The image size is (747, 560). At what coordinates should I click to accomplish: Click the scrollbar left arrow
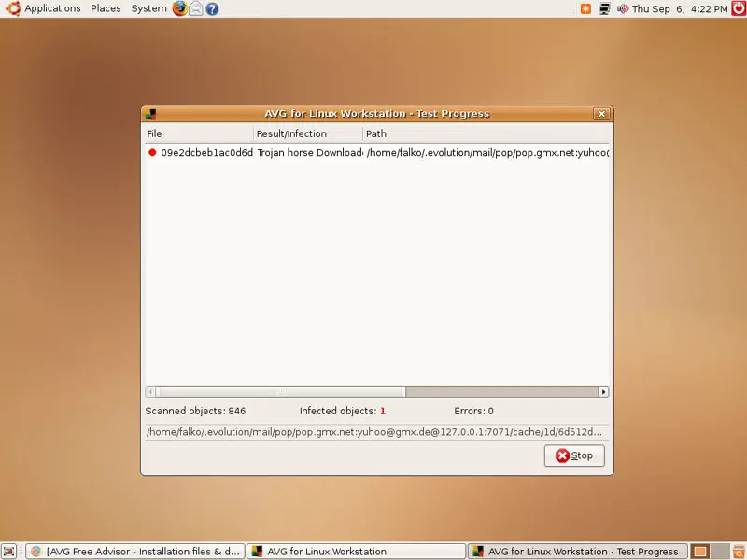tap(150, 392)
